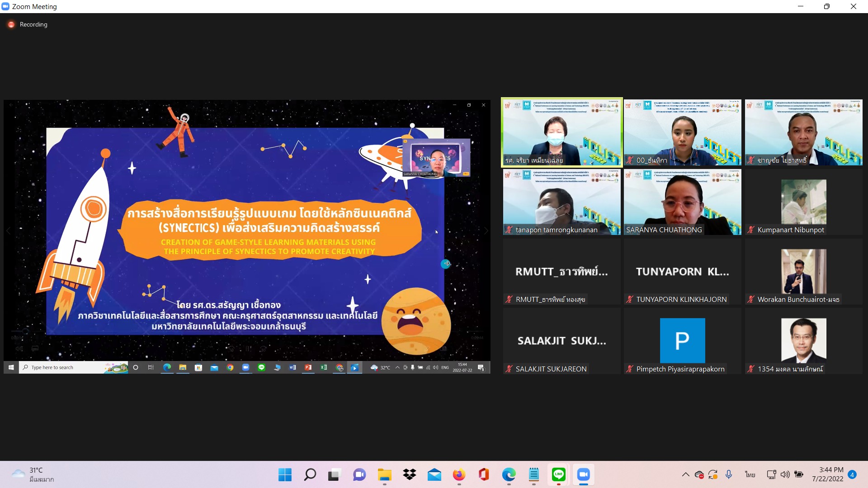Click the speaker volume tray icon
Screen dimensions: 868x488
(785, 474)
